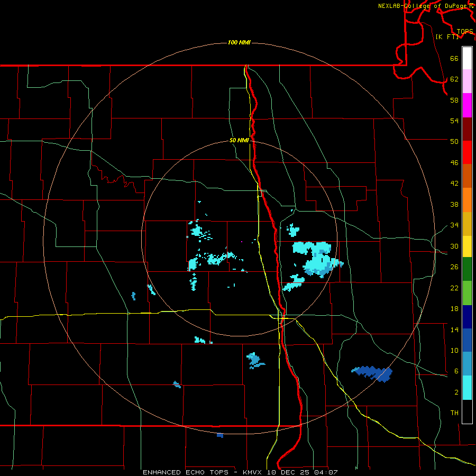Click the elongated dark blue echo southeast

click(372, 373)
